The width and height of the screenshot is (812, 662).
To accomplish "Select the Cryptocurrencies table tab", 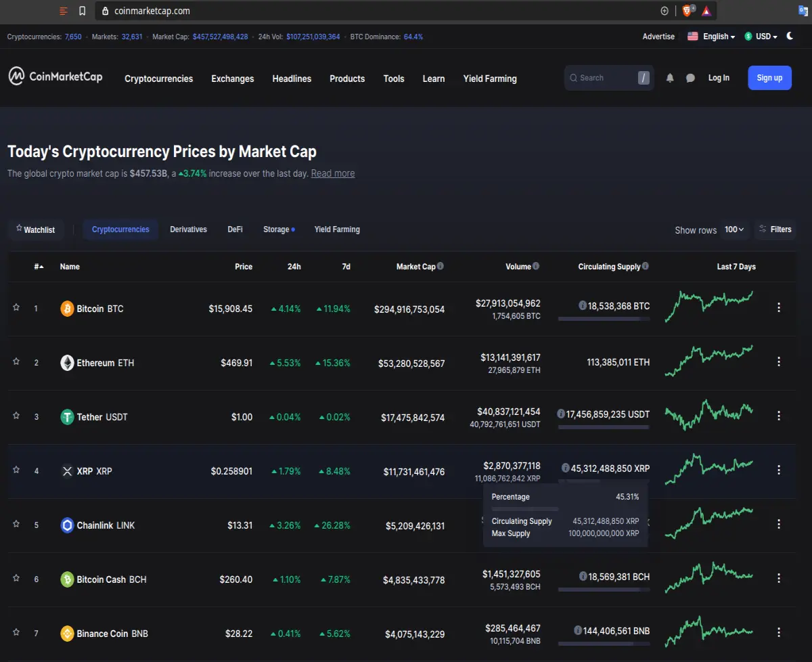I will (120, 229).
